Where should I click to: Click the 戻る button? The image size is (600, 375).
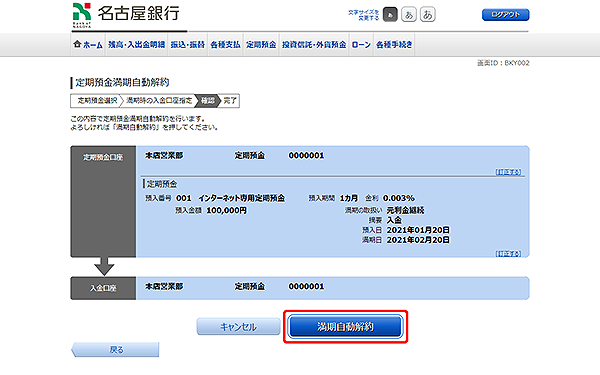click(115, 349)
